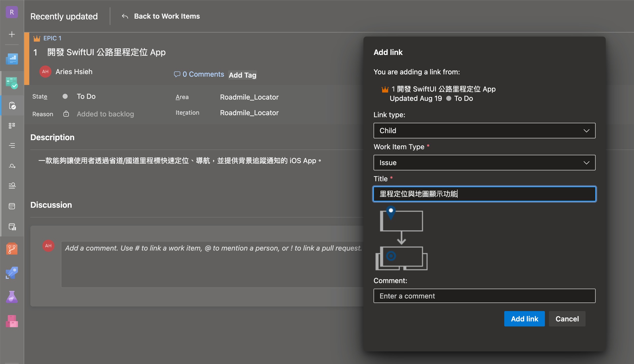Click the Enter a comment field
The height and width of the screenshot is (364, 634).
(x=484, y=296)
